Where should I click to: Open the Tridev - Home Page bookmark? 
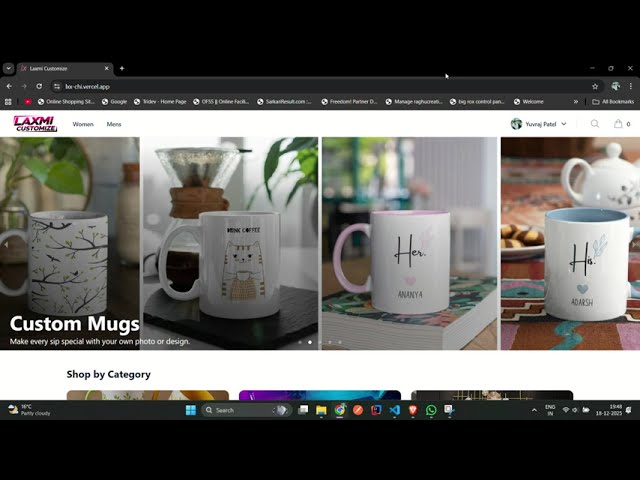pyautogui.click(x=160, y=102)
